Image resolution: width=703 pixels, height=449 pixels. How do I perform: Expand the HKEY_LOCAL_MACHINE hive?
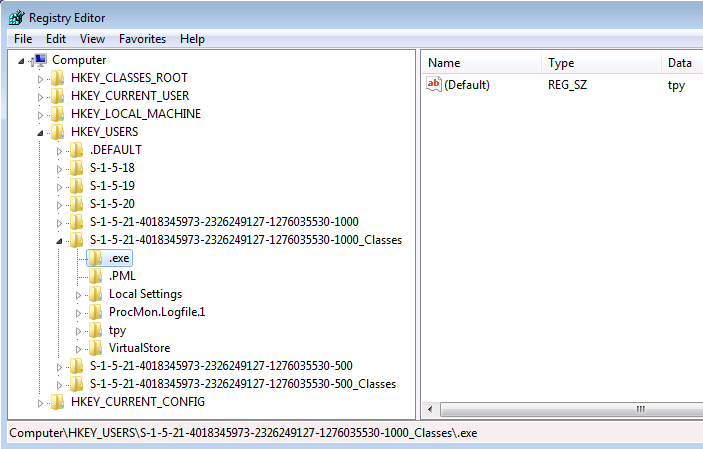pyautogui.click(x=41, y=114)
